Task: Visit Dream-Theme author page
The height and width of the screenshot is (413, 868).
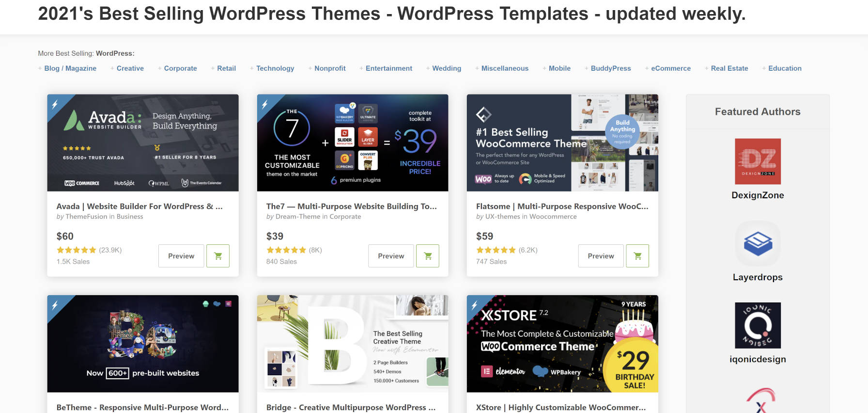Action: [x=298, y=217]
